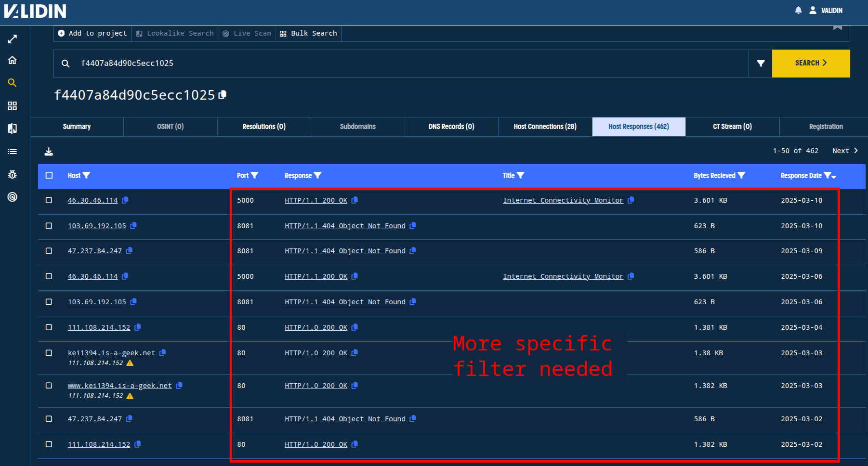Check the 47.237.84.247 row dated 2025-03-09
The width and height of the screenshot is (868, 466).
(x=49, y=251)
